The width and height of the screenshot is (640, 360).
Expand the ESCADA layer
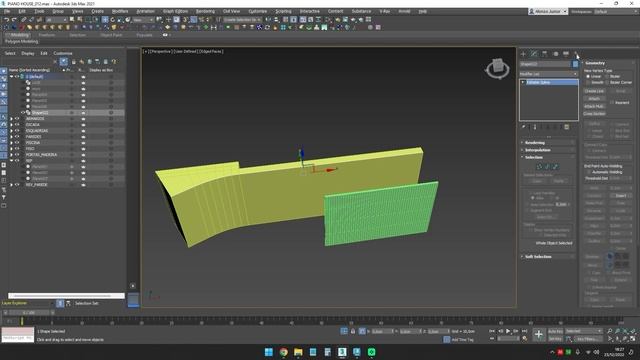coord(11,125)
